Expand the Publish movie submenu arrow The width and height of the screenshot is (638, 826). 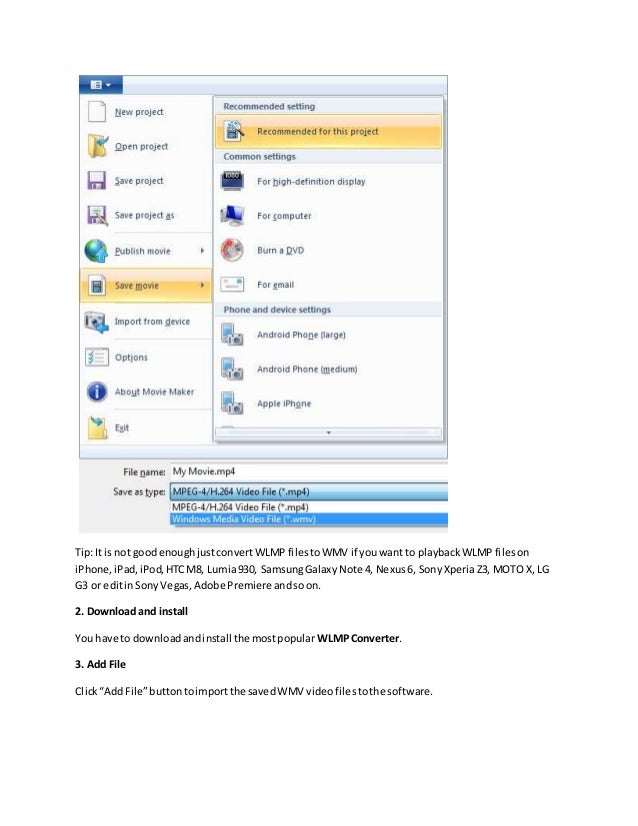click(x=202, y=251)
